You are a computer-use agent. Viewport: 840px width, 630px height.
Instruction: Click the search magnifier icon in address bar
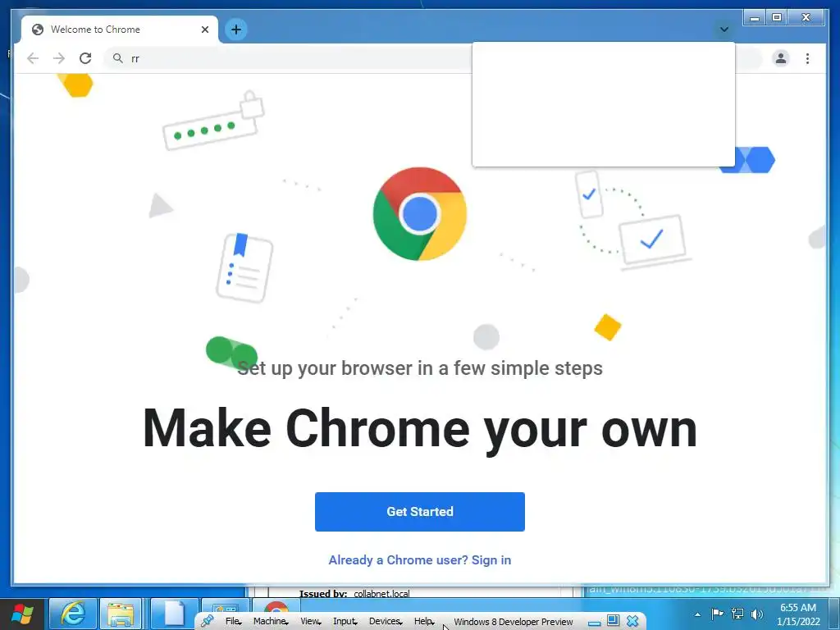pyautogui.click(x=118, y=58)
